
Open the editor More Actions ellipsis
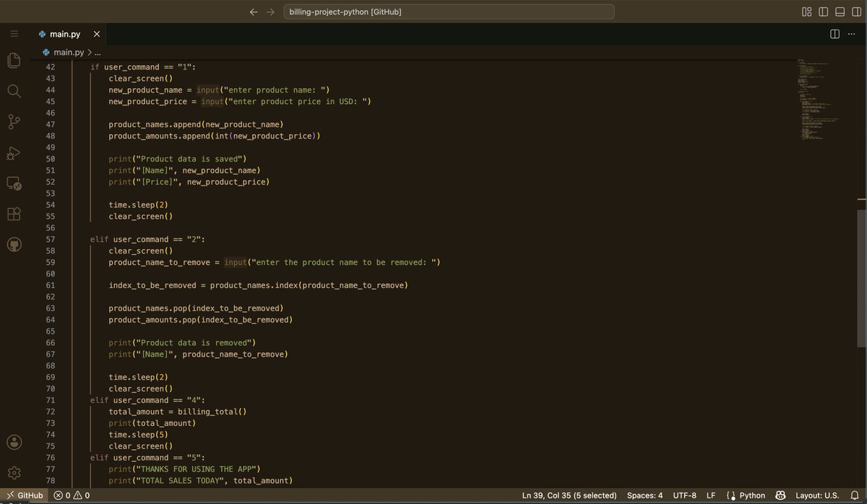853,34
